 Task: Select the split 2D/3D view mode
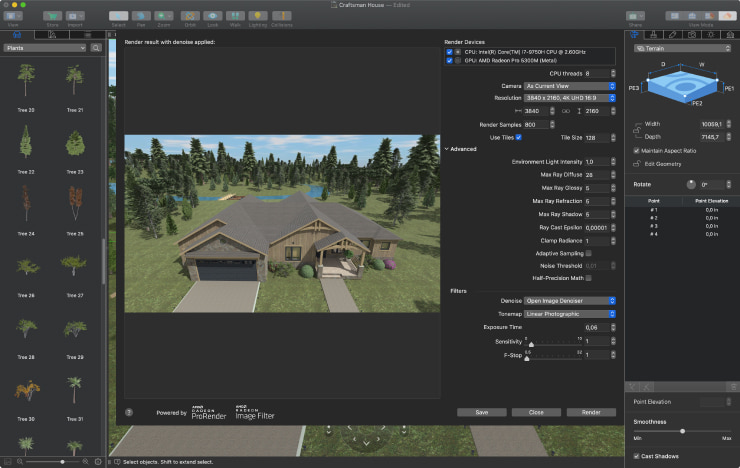tap(709, 16)
